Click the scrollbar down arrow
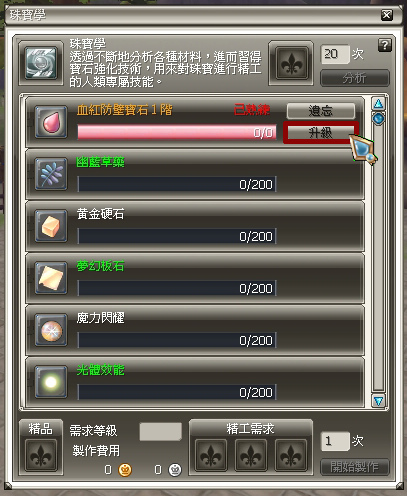The height and width of the screenshot is (496, 407). 378,401
